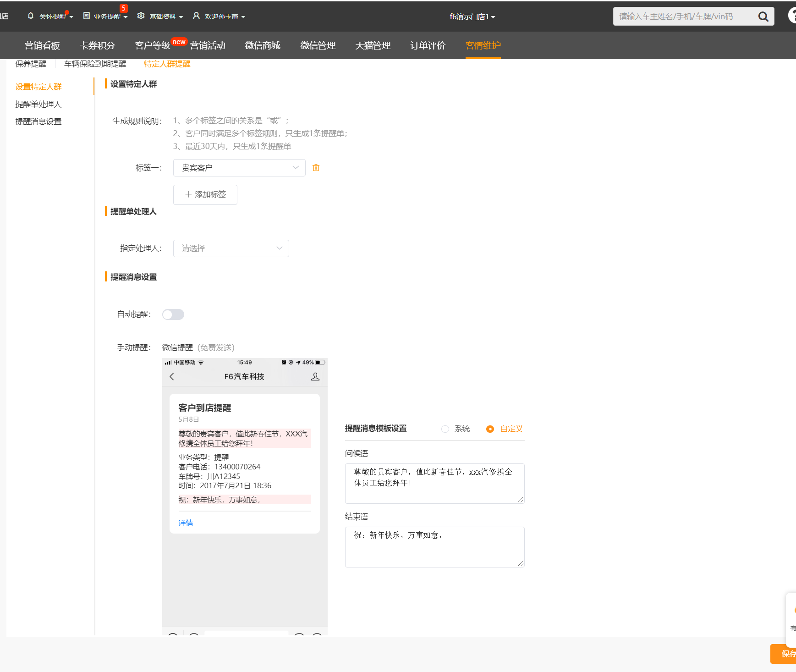Click the 微信提醒 (免费发送) label
Viewport: 796px width, 672px height.
[198, 347]
